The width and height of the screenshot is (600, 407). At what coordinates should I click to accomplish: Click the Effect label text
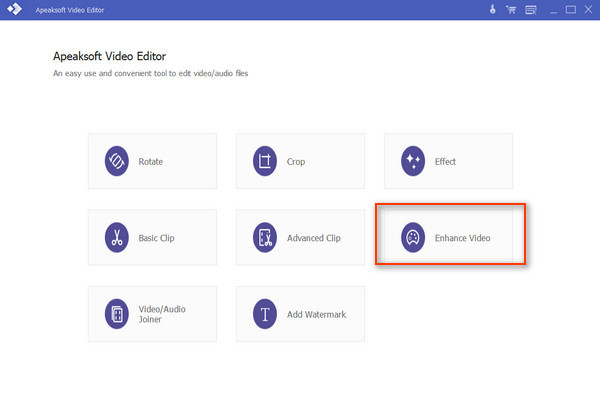[445, 162]
